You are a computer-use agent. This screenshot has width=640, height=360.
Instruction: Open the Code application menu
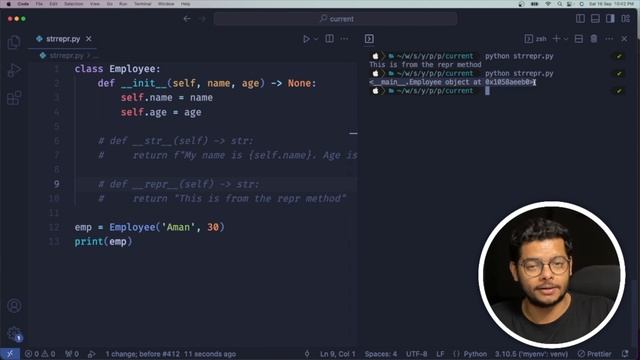point(23,4)
